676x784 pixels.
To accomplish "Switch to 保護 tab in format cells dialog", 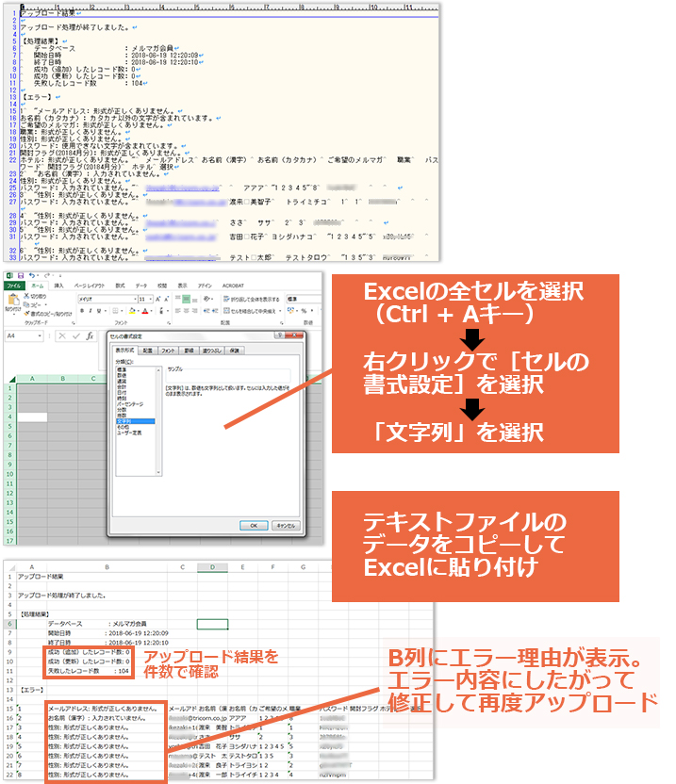I will (x=234, y=351).
